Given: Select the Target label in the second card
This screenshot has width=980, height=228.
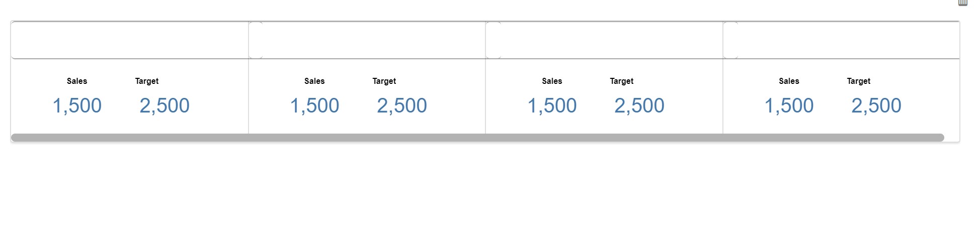Looking at the screenshot, I should click(384, 81).
